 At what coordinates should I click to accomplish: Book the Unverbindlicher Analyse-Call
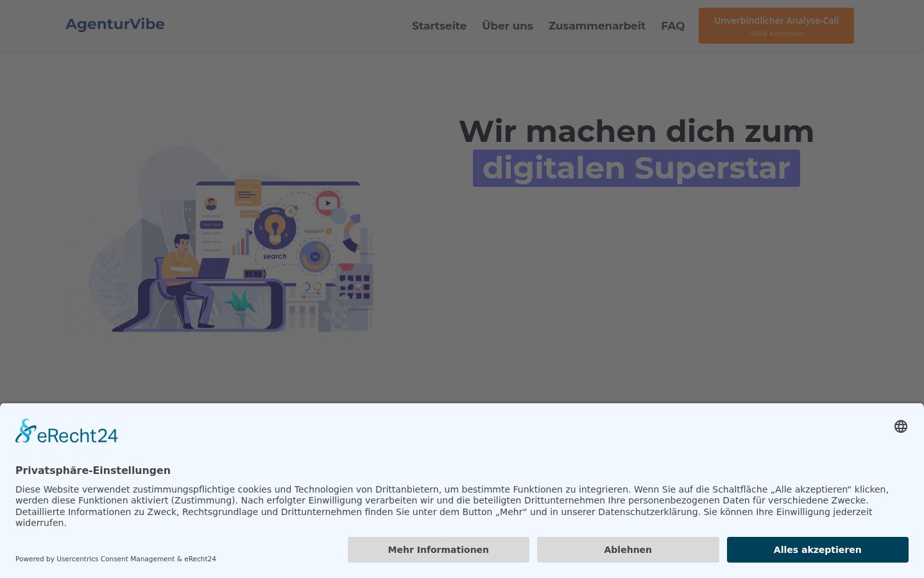click(x=776, y=26)
